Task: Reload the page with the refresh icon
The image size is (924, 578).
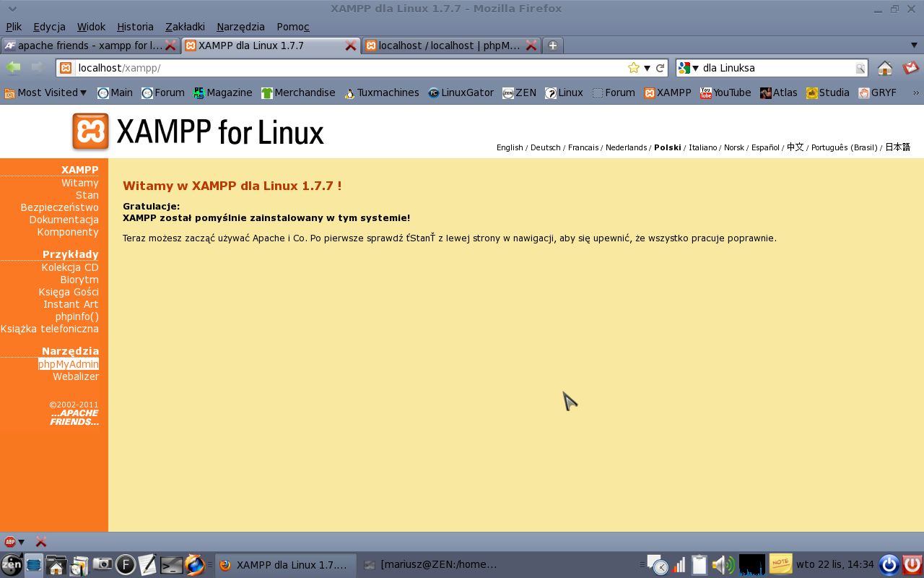Action: click(660, 68)
